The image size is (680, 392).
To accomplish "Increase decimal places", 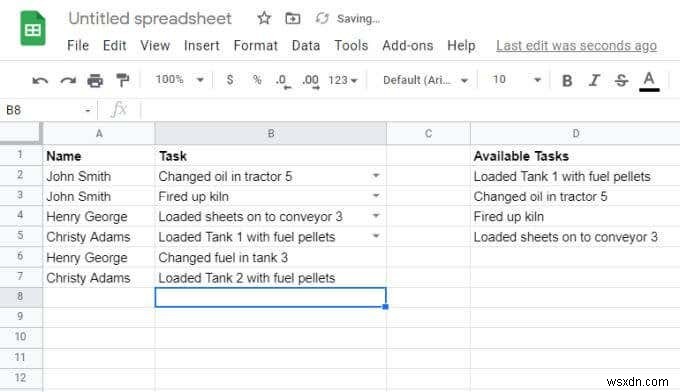I will coord(311,81).
